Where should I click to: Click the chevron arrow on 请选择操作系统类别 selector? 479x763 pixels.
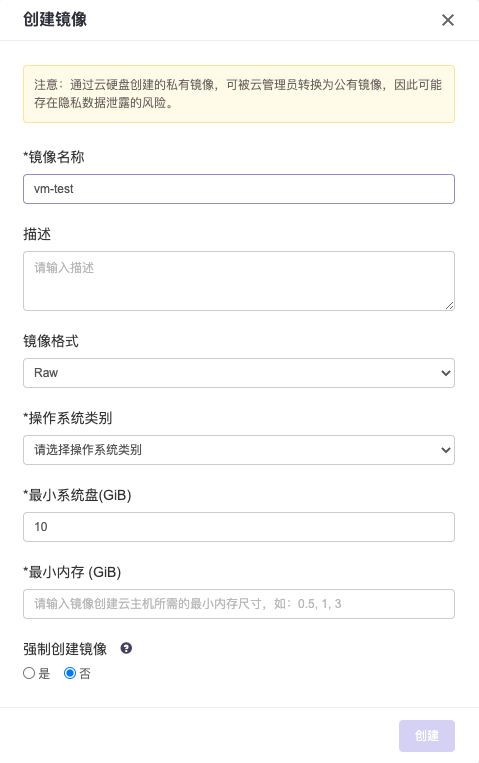click(445, 450)
